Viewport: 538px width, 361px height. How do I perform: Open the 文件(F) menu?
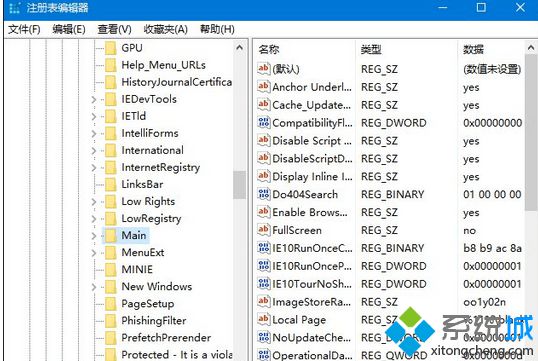tap(24, 30)
